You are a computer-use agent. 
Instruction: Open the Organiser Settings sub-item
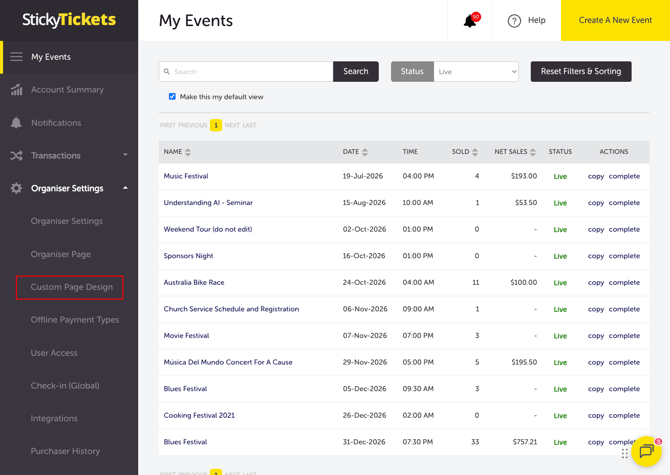[x=67, y=221]
